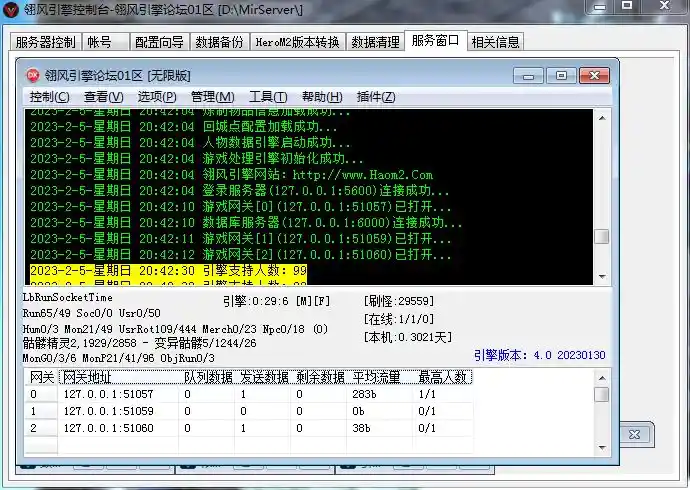Click the 剩余数据 column header
This screenshot has height=490, width=690.
tap(320, 377)
